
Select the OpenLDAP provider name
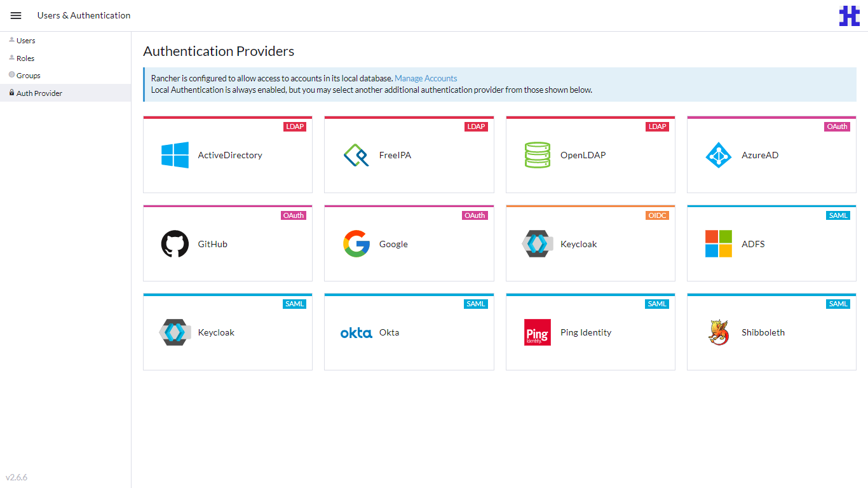coord(583,155)
